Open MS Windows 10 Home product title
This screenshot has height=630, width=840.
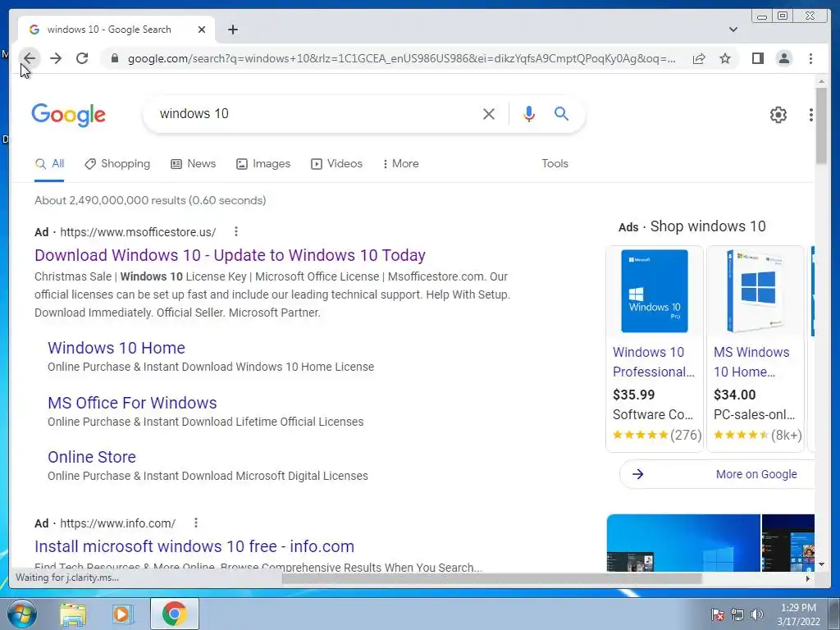pyautogui.click(x=751, y=362)
